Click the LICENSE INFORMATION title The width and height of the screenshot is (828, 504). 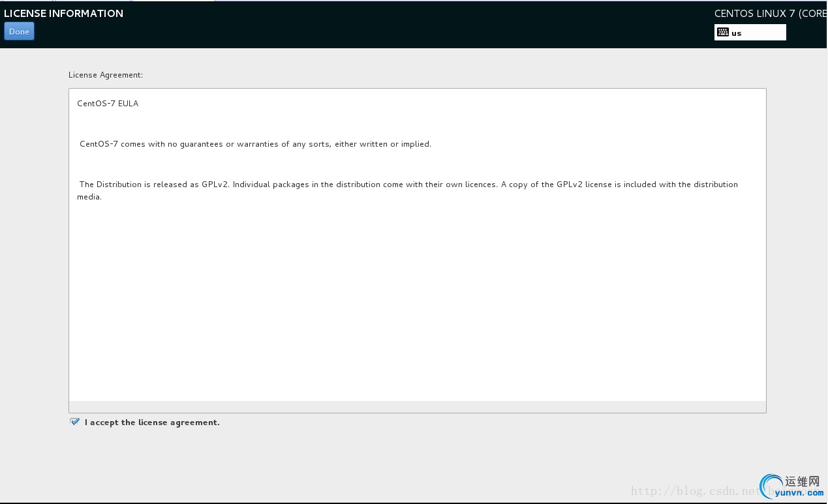click(x=63, y=13)
